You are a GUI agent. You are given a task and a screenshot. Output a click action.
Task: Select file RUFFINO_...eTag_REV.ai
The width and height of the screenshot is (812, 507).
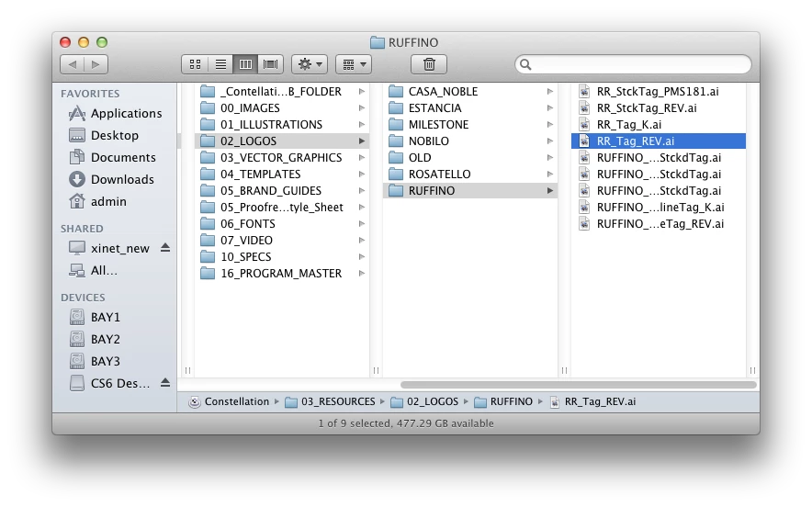pos(659,224)
